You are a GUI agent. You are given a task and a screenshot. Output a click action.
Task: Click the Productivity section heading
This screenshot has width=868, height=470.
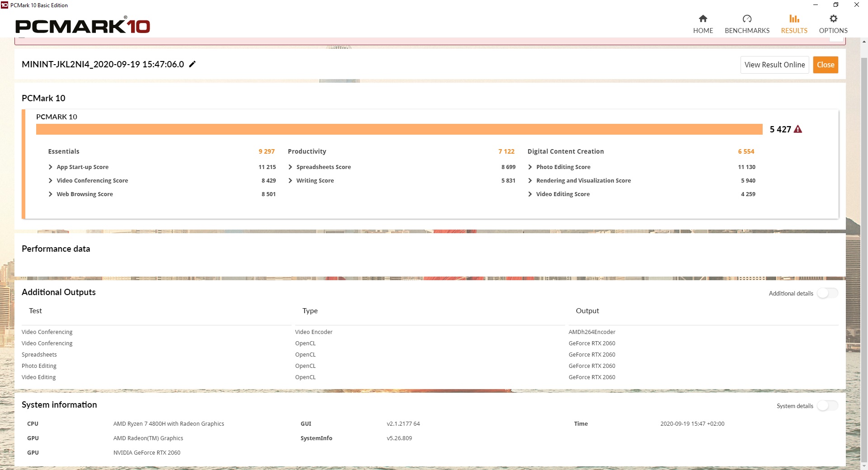click(x=307, y=151)
